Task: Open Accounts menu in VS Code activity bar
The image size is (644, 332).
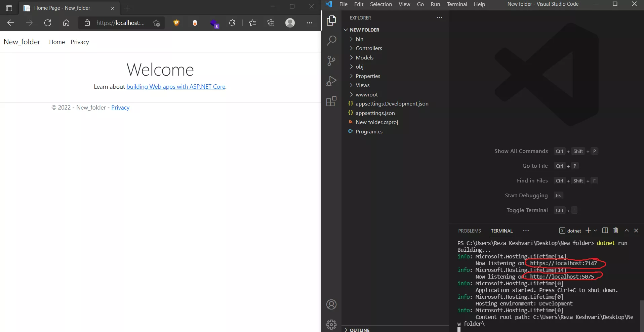Action: click(x=331, y=305)
